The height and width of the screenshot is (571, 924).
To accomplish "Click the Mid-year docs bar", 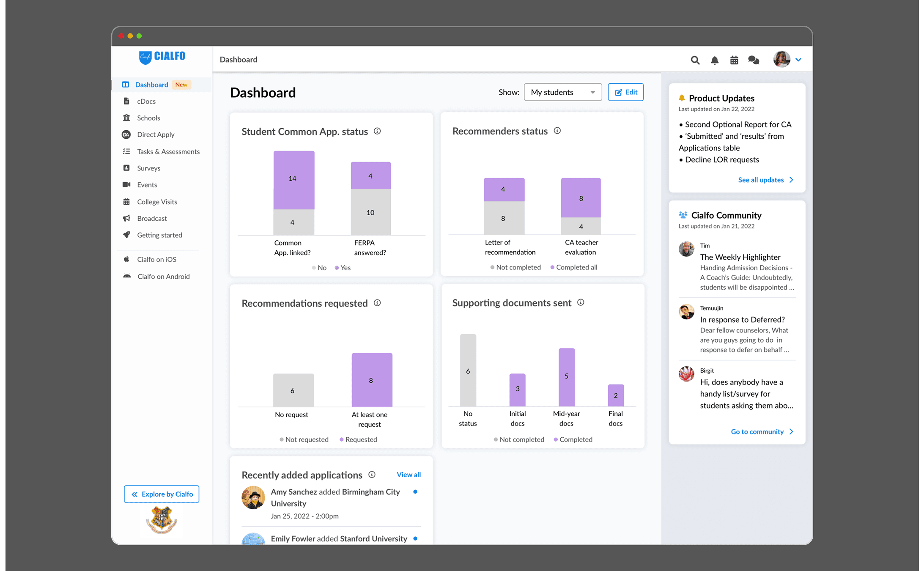I will pyautogui.click(x=567, y=377).
